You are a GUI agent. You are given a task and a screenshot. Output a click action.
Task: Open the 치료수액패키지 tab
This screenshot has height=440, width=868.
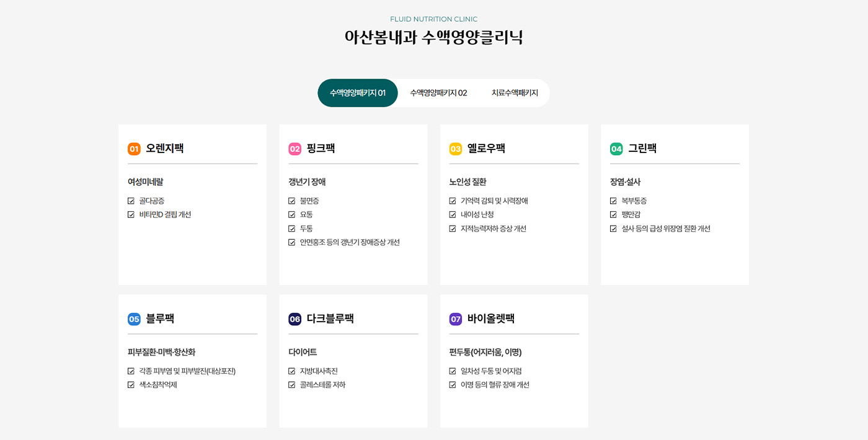point(515,93)
